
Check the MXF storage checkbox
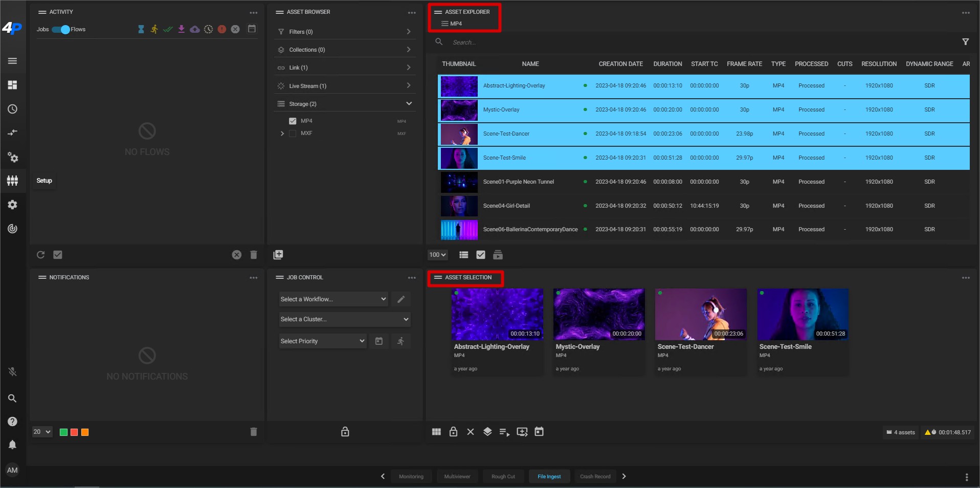tap(293, 134)
